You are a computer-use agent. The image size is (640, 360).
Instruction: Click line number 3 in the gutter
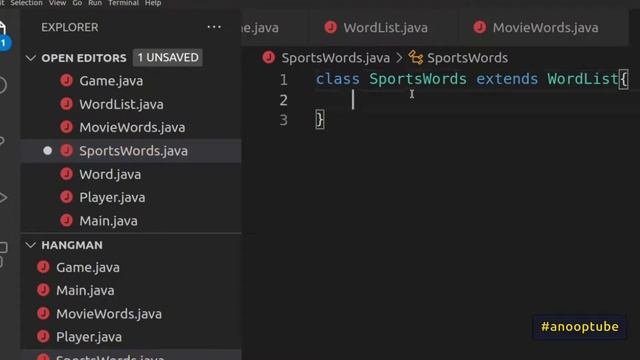(283, 120)
